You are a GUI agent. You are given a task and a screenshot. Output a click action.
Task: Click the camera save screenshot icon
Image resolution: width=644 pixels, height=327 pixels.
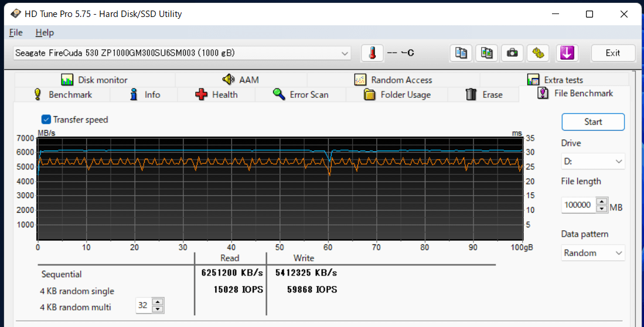click(512, 53)
